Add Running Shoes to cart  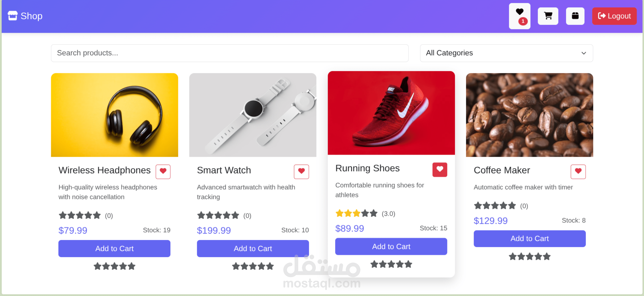point(391,246)
